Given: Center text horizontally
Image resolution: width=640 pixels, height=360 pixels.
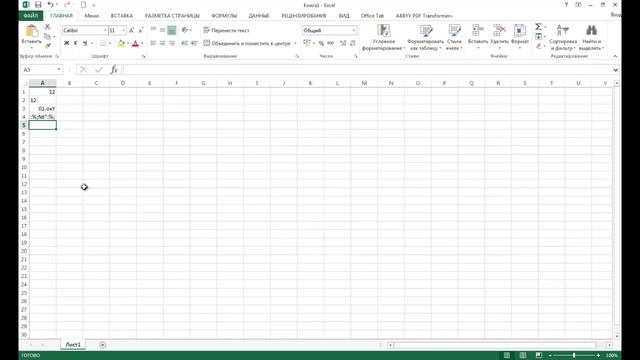Looking at the screenshot, I should click(162, 43).
